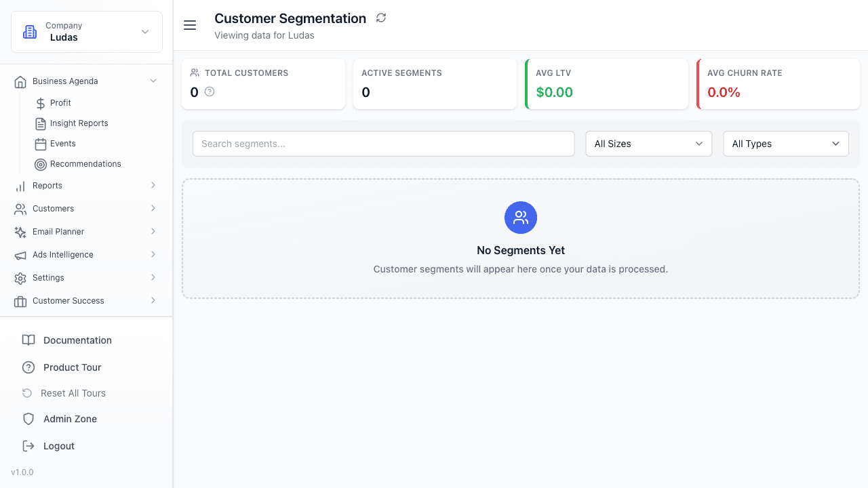Click the blue customers icon in empty state
Image resolution: width=868 pixels, height=488 pixels.
click(x=521, y=218)
